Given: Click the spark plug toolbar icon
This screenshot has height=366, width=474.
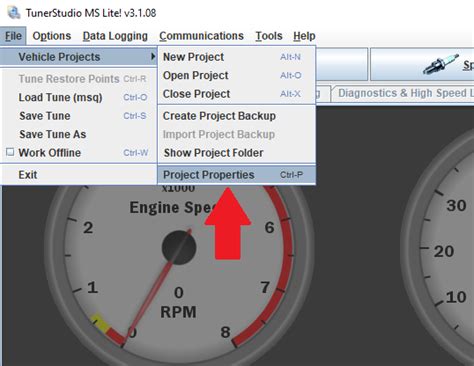Looking at the screenshot, I should click(x=441, y=64).
